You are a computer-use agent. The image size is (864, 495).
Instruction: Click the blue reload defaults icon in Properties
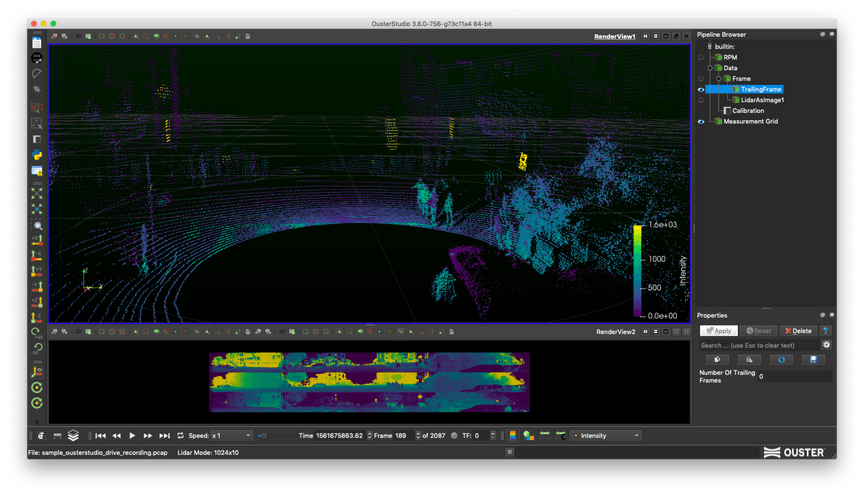click(781, 360)
